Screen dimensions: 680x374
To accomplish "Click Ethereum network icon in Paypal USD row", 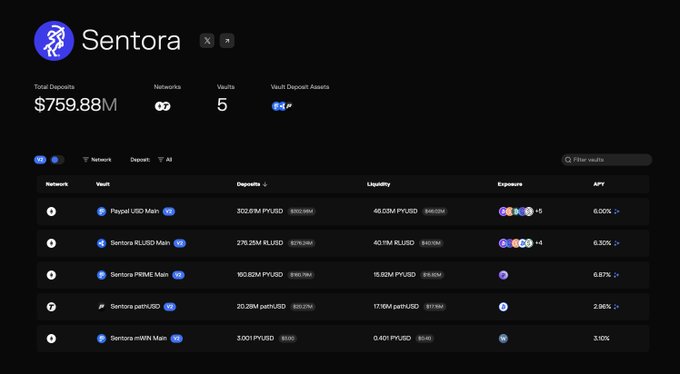I will pyautogui.click(x=51, y=211).
